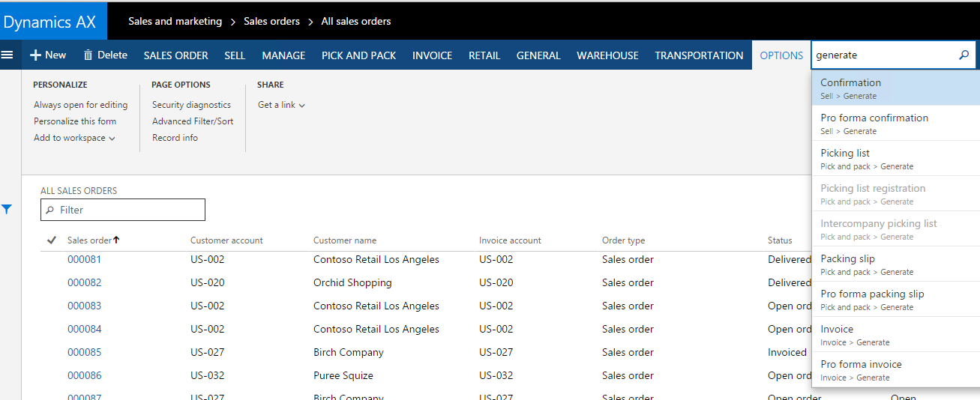
Task: Click the Delete button
Action: pyautogui.click(x=105, y=55)
